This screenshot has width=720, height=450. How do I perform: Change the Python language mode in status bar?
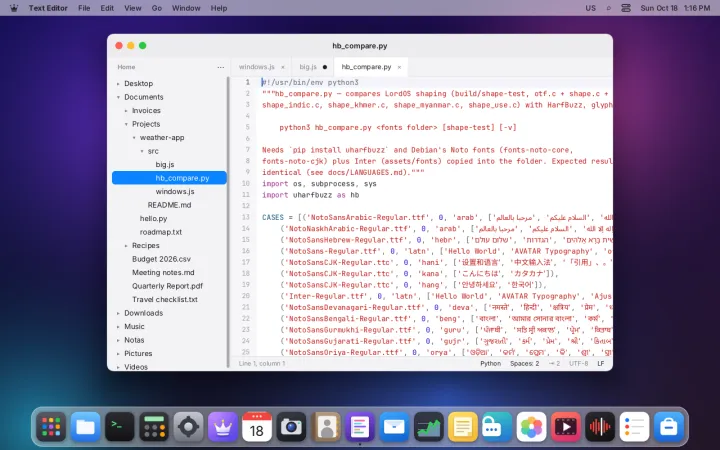pos(490,363)
